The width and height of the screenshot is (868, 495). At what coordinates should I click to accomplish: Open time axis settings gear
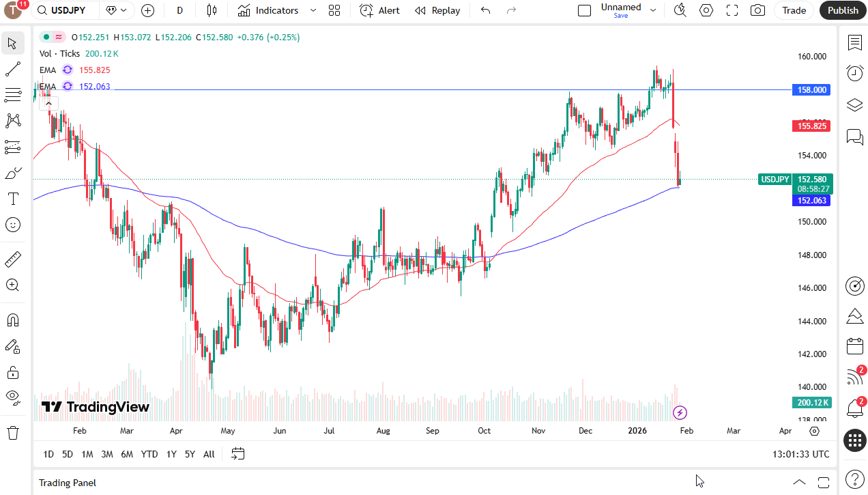pyautogui.click(x=814, y=431)
